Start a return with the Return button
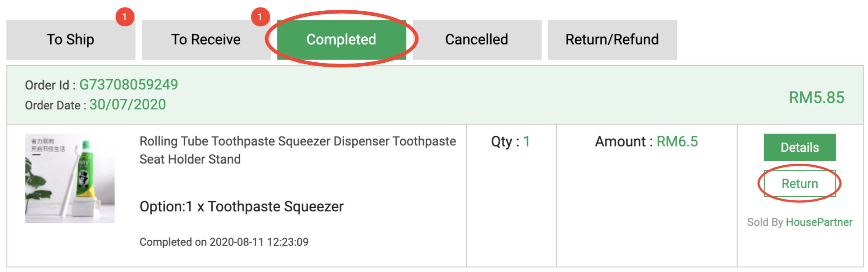Image resolution: width=868 pixels, height=272 pixels. pos(800,183)
